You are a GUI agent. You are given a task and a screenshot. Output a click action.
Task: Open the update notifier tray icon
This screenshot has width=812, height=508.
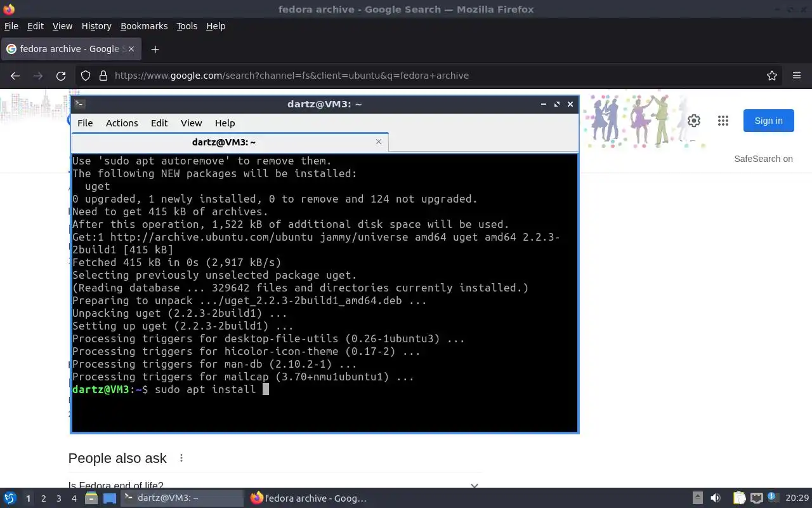pyautogui.click(x=773, y=498)
